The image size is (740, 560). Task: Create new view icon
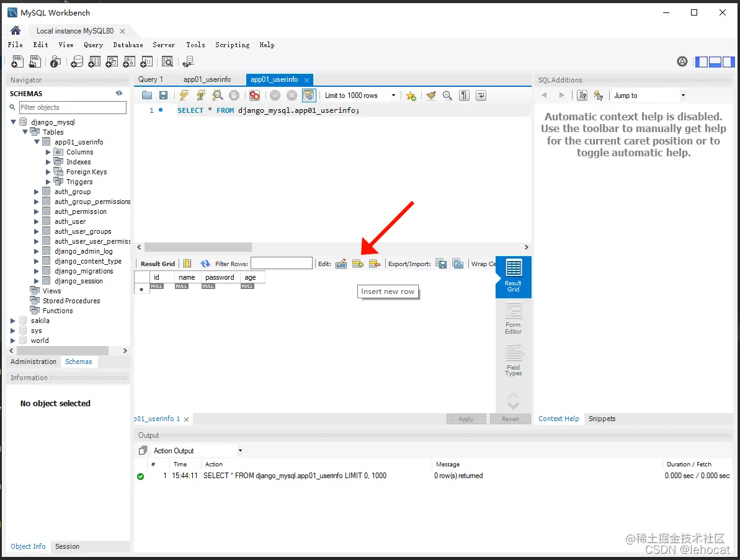point(112,61)
